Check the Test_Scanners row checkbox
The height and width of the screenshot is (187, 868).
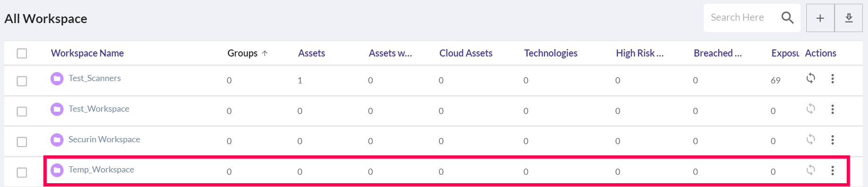tap(22, 81)
